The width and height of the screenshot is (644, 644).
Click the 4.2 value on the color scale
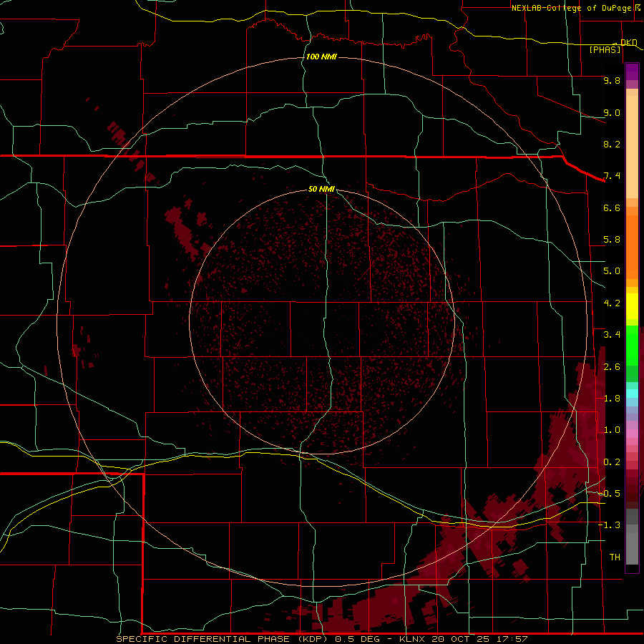pos(612,303)
